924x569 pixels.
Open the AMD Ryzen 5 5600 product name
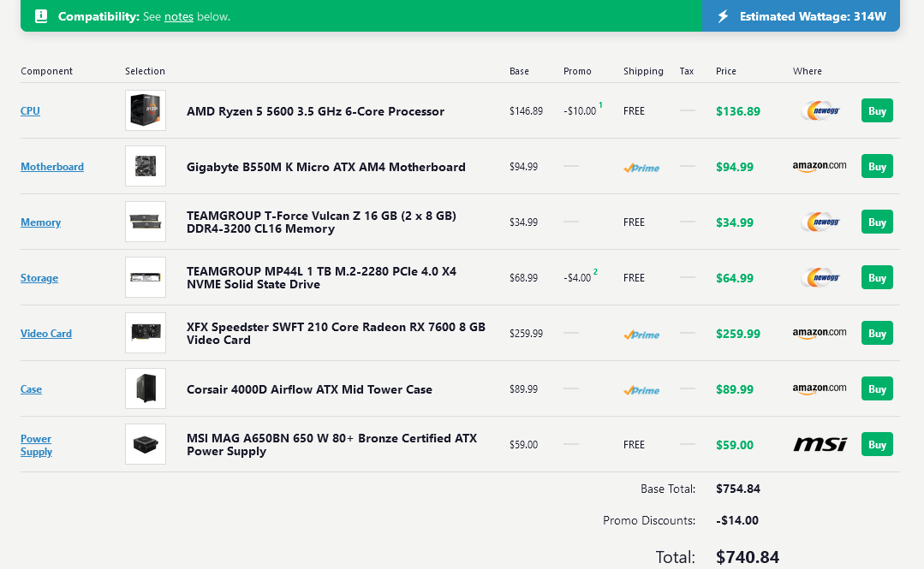click(315, 111)
